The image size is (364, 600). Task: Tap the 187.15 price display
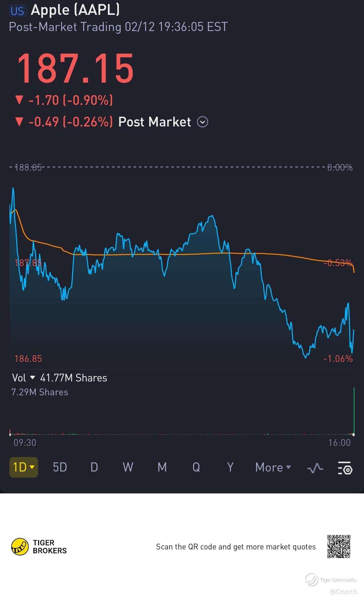pyautogui.click(x=75, y=68)
